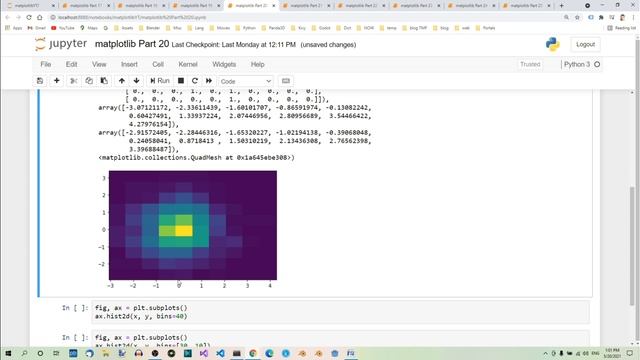
Task: Copy selected cells
Action: (89, 81)
